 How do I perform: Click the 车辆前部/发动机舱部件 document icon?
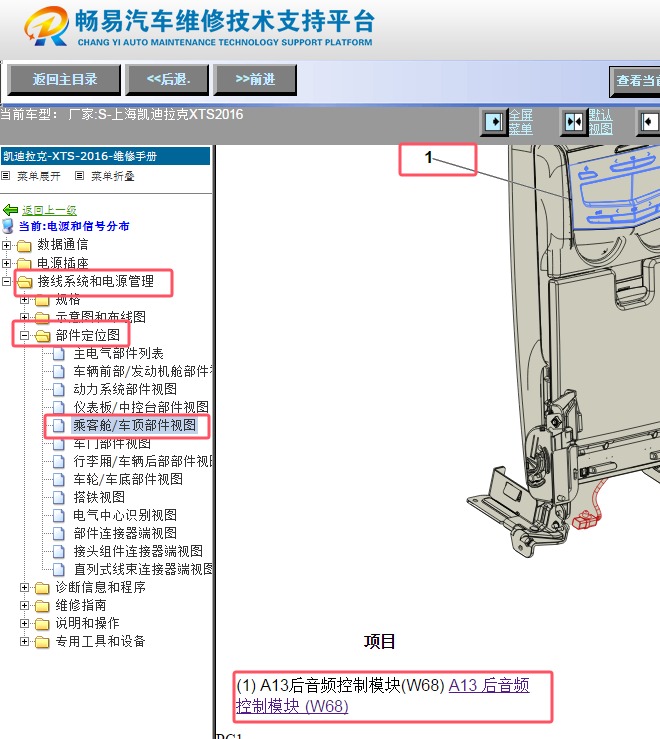click(x=59, y=372)
